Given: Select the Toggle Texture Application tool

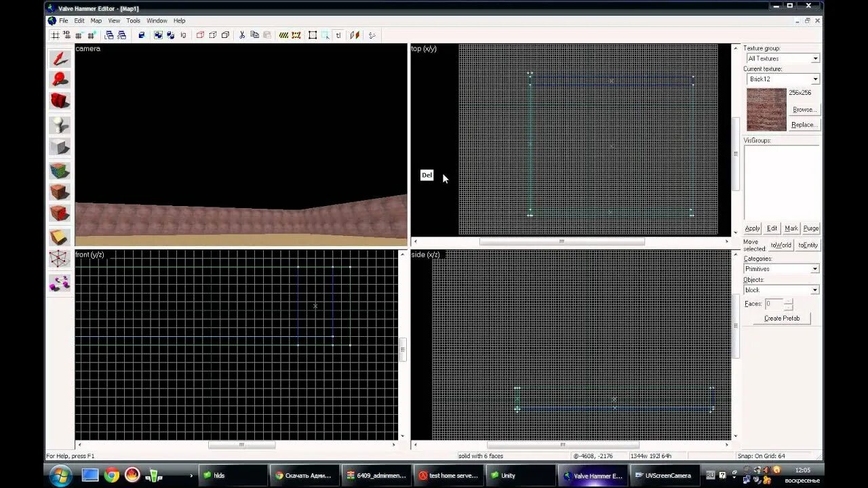Looking at the screenshot, I should click(60, 171).
